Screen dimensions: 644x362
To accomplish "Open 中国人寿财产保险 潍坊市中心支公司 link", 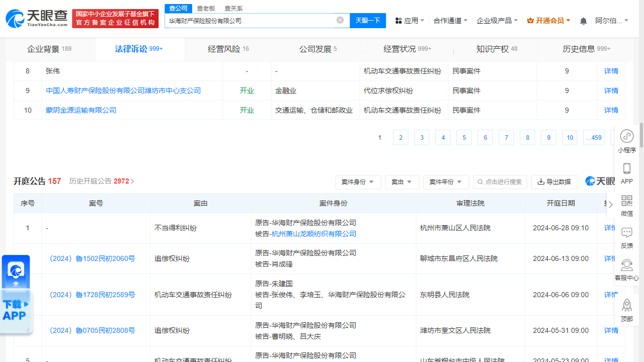I will 123,90.
